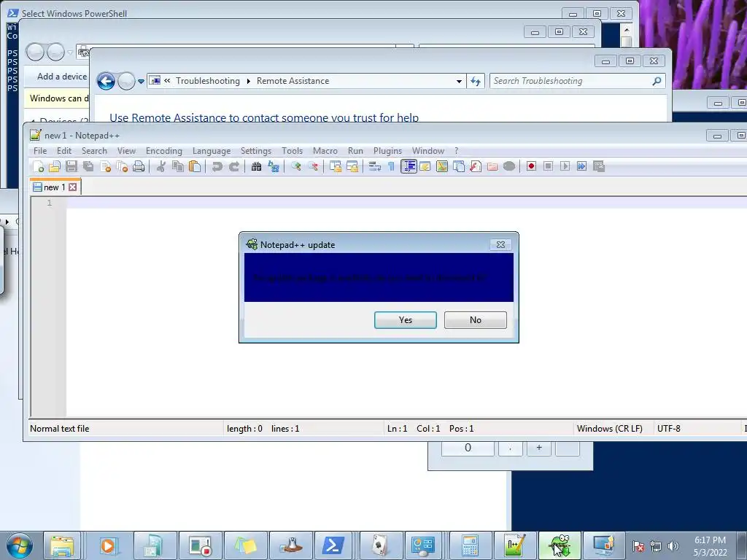Open the File menu
747x560 pixels.
tap(40, 151)
